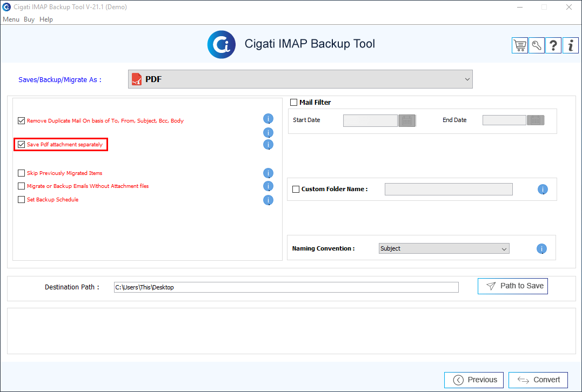Viewport: 582px width, 392px height.
Task: Enable Skip Previously Migrated Items
Action: (21, 173)
